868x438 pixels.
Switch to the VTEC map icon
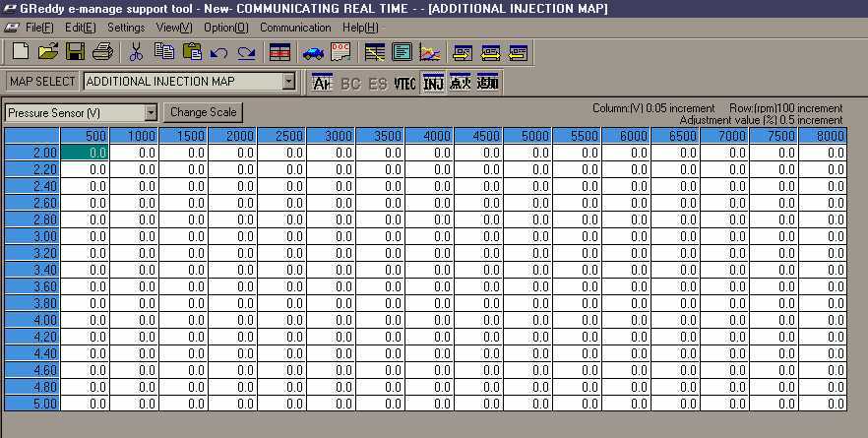404,84
